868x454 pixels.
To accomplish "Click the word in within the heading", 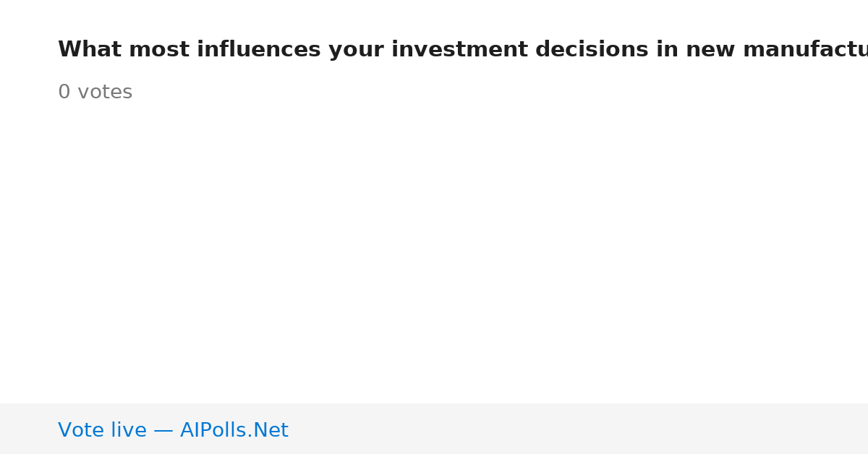I will click(x=667, y=50).
